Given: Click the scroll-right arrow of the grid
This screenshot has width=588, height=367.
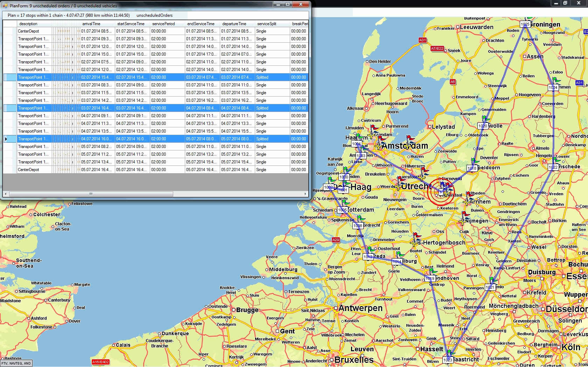Looking at the screenshot, I should point(305,194).
